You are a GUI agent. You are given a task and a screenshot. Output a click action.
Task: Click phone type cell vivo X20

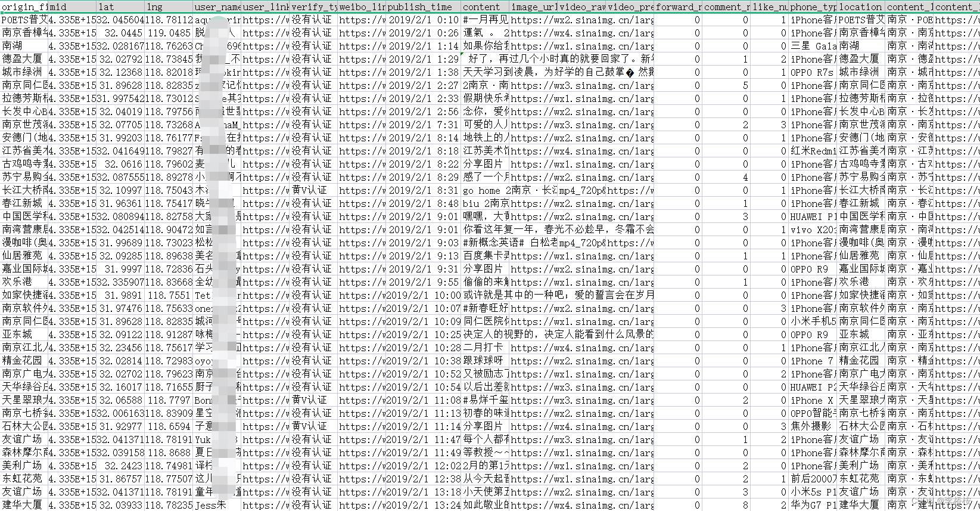[x=813, y=230]
